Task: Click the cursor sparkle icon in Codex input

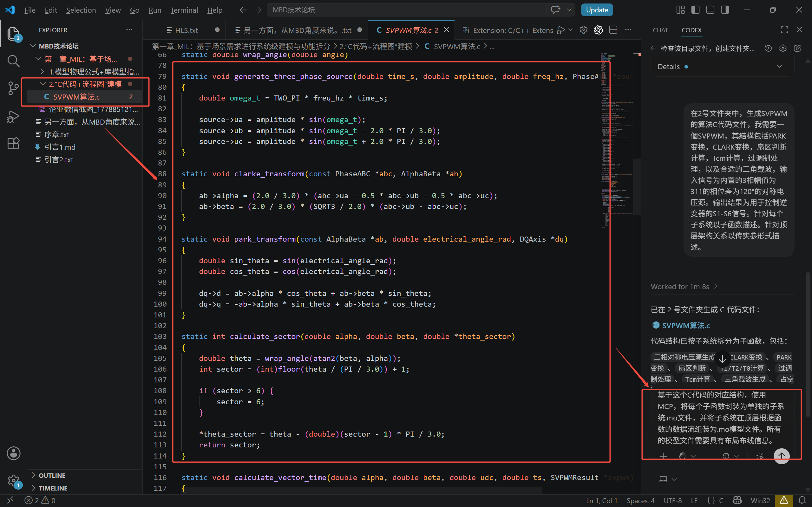Action: point(760,456)
